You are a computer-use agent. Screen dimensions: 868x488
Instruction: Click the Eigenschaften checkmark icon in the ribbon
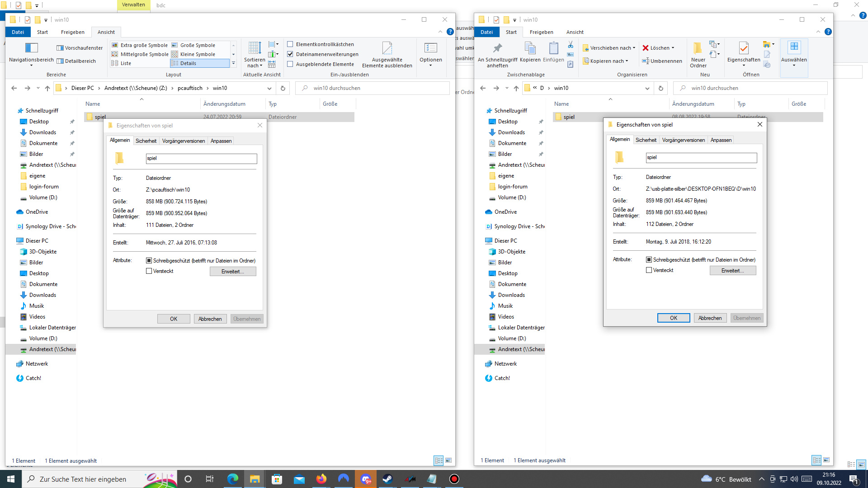pyautogui.click(x=743, y=48)
